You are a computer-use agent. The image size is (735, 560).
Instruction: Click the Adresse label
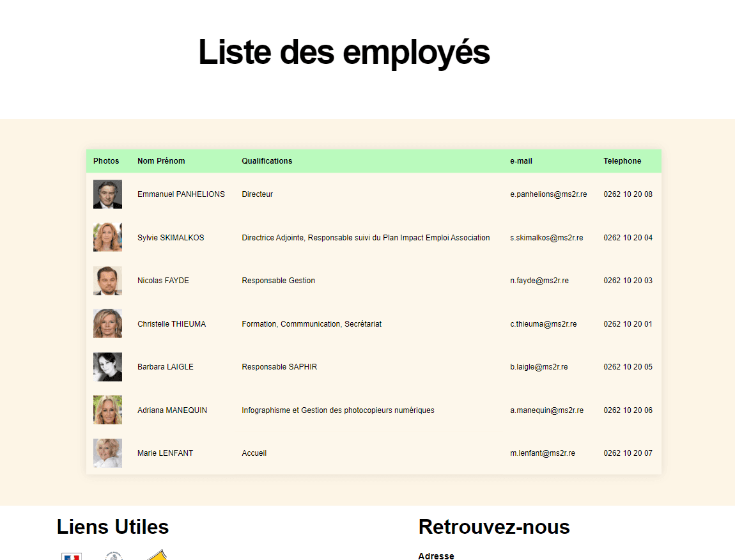pos(436,556)
